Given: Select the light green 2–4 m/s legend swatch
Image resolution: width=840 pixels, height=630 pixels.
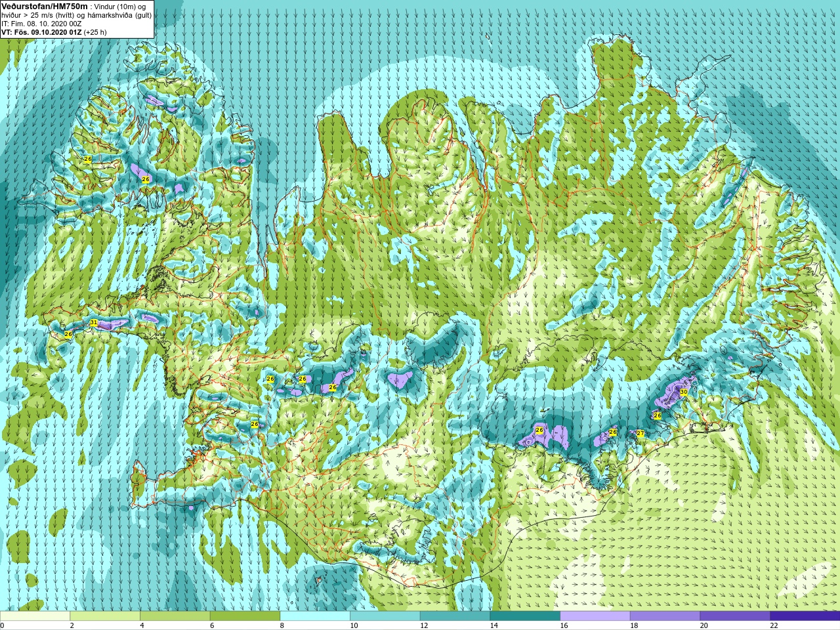Looking at the screenshot, I should (x=105, y=616).
